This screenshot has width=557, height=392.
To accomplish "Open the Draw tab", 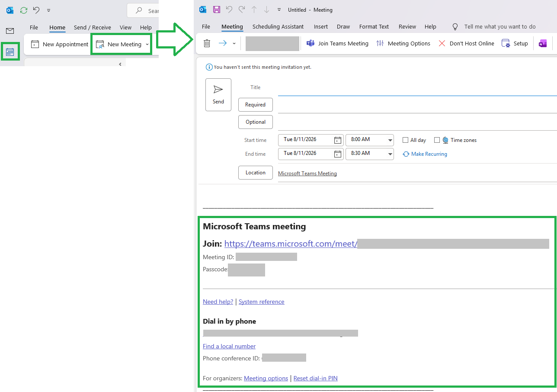I will pos(343,26).
